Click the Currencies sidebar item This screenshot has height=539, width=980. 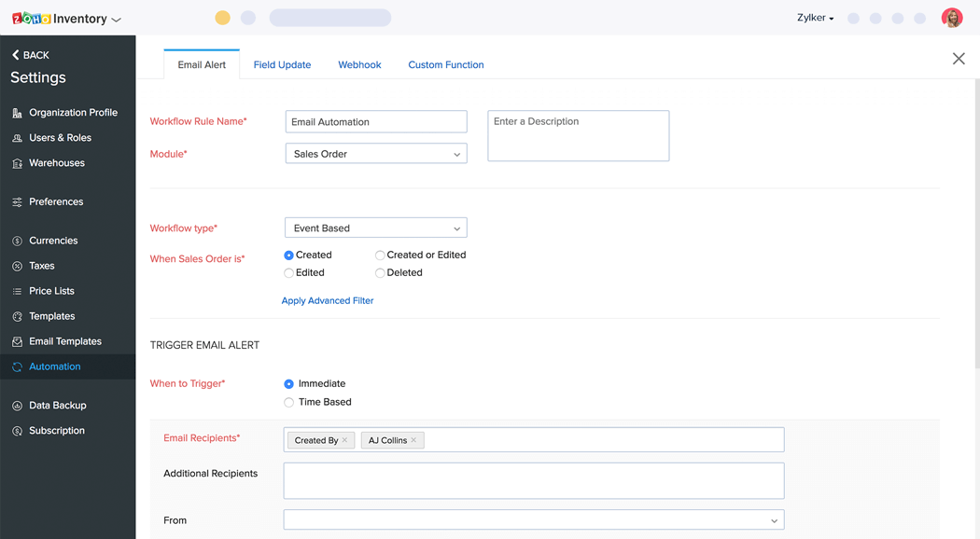pos(51,240)
